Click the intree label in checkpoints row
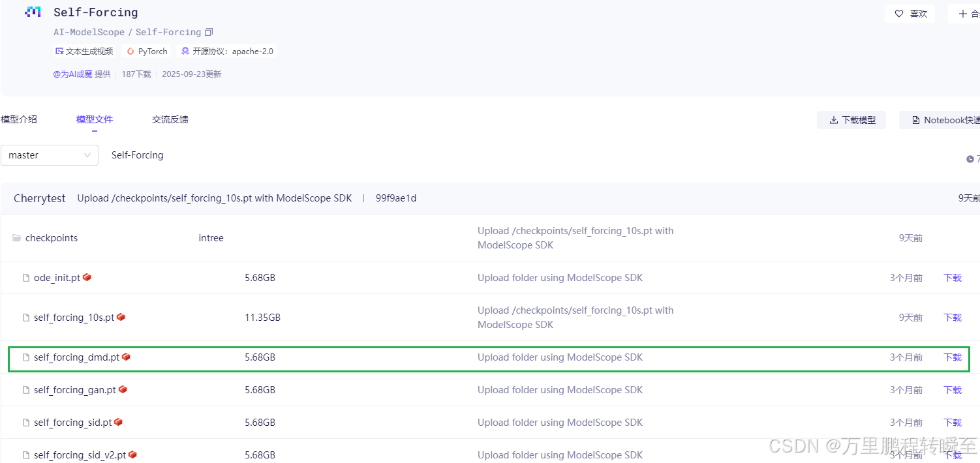Viewport: 980px width, 463px height. (211, 238)
